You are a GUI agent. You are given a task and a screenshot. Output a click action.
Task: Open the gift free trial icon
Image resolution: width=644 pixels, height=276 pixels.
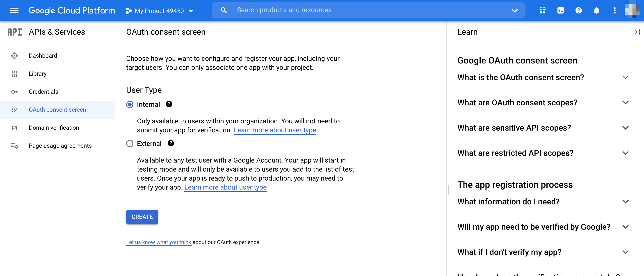(x=543, y=11)
